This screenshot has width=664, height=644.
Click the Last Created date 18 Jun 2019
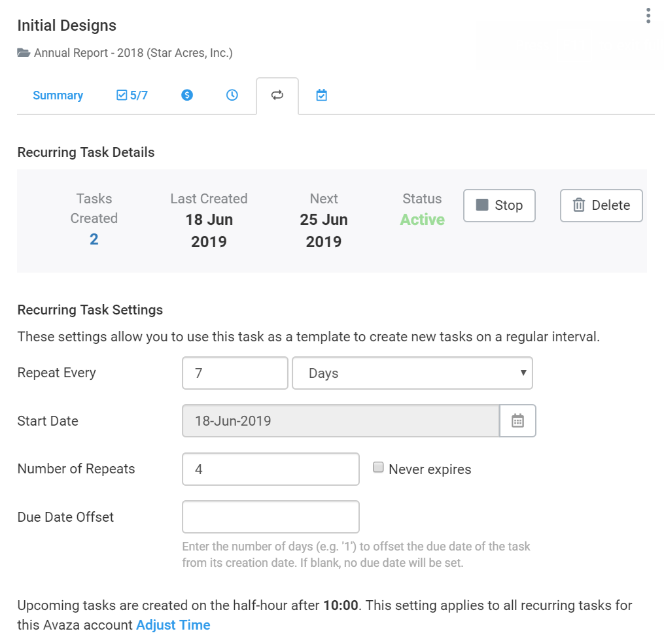pyautogui.click(x=209, y=231)
